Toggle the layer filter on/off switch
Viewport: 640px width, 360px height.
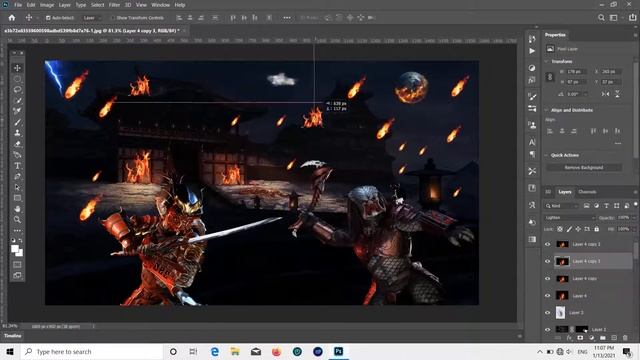coord(635,204)
